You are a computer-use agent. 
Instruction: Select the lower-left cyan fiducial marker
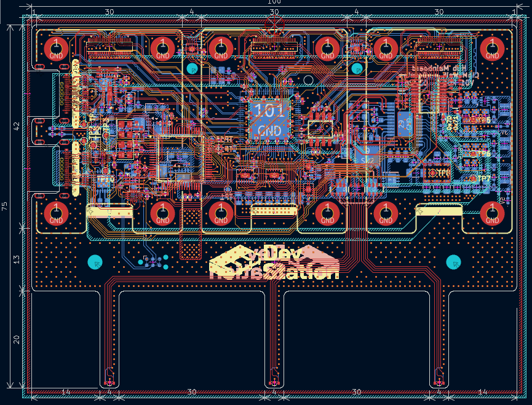click(x=95, y=262)
